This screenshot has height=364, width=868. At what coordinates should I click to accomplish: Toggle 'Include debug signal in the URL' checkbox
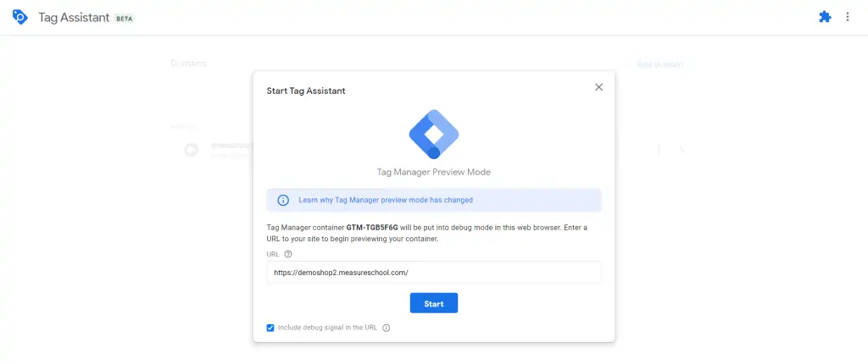coord(270,328)
